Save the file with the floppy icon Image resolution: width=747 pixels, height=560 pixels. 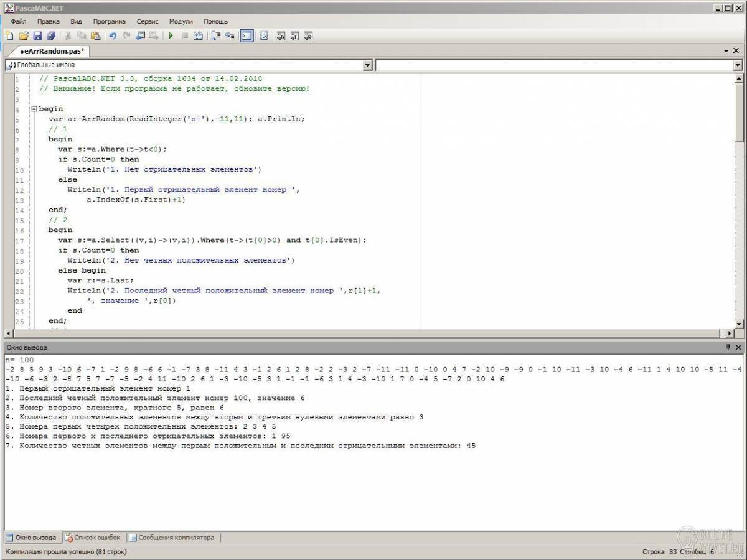coord(37,36)
